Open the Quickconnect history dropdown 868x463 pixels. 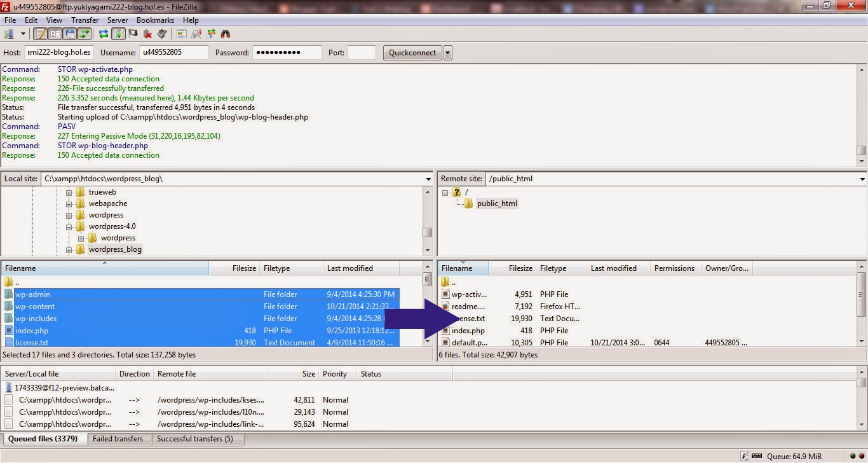click(448, 53)
